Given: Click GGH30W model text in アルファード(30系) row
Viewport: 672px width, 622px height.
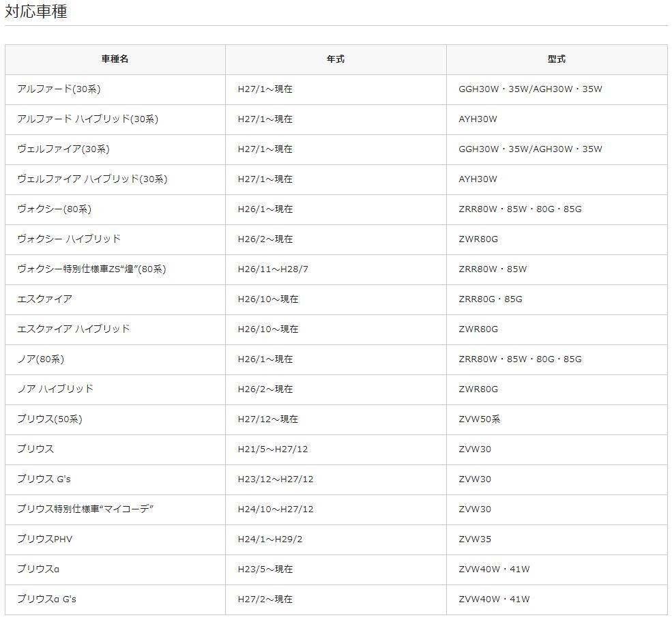Looking at the screenshot, I should pos(479,89).
